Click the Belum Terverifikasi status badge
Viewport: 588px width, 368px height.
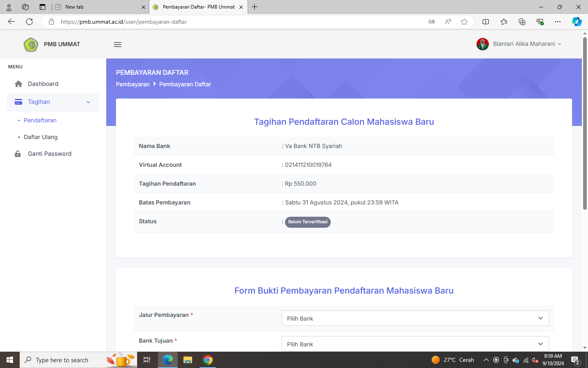pos(307,222)
